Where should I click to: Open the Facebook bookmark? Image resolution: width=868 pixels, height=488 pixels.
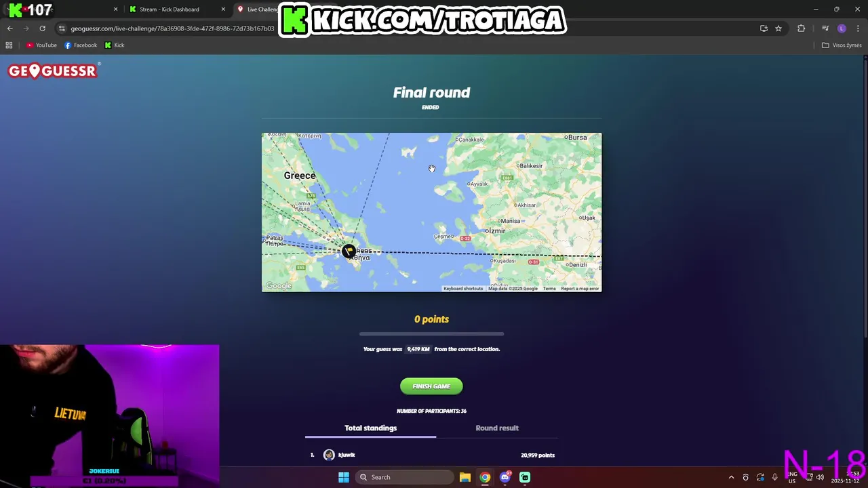click(81, 45)
